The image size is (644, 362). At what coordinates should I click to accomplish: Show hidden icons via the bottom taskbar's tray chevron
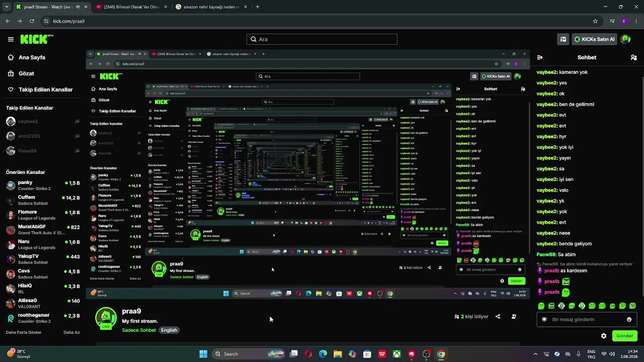[x=535, y=354]
